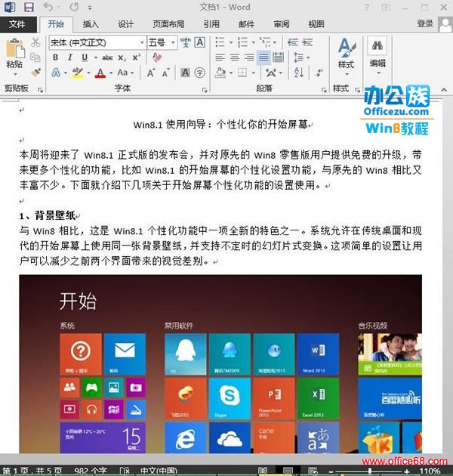Click the Copy icon in clipboard group

35,57
